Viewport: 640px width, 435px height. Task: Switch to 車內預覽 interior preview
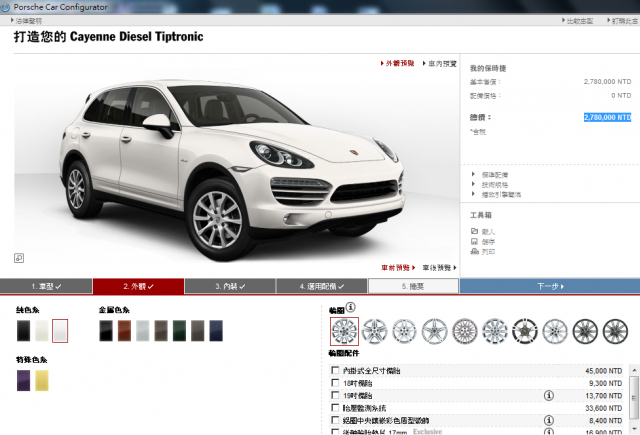pyautogui.click(x=440, y=63)
